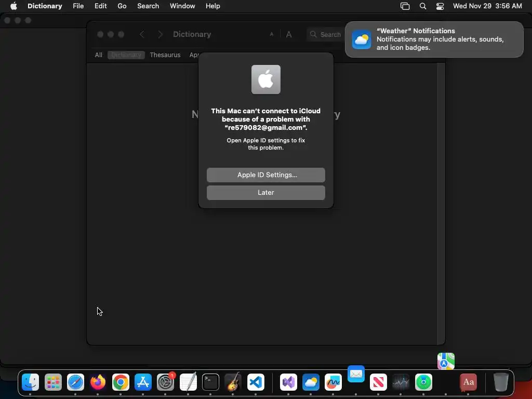Open System Settings with red badge
Screen dimensions: 532x399
tap(166, 382)
